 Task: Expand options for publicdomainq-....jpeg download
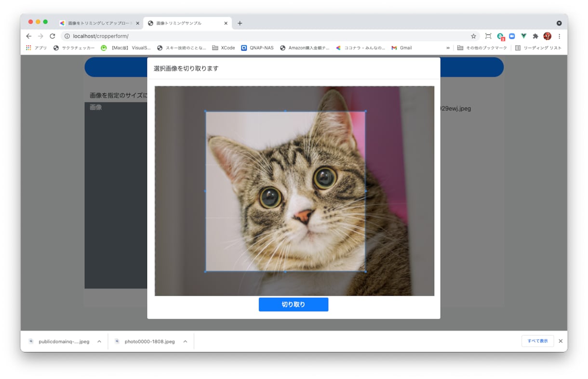click(x=99, y=341)
